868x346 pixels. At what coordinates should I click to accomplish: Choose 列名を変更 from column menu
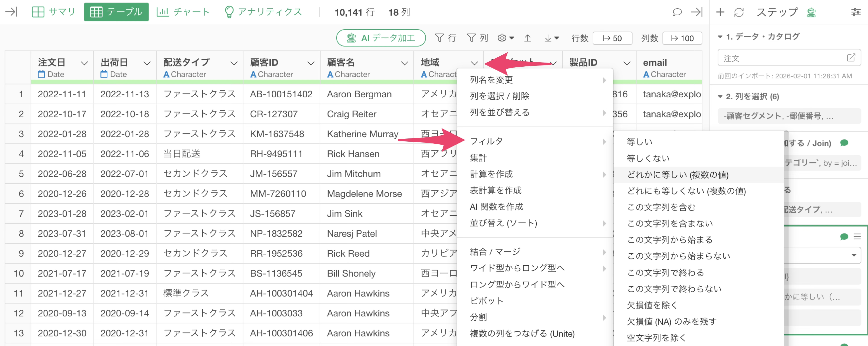491,80
